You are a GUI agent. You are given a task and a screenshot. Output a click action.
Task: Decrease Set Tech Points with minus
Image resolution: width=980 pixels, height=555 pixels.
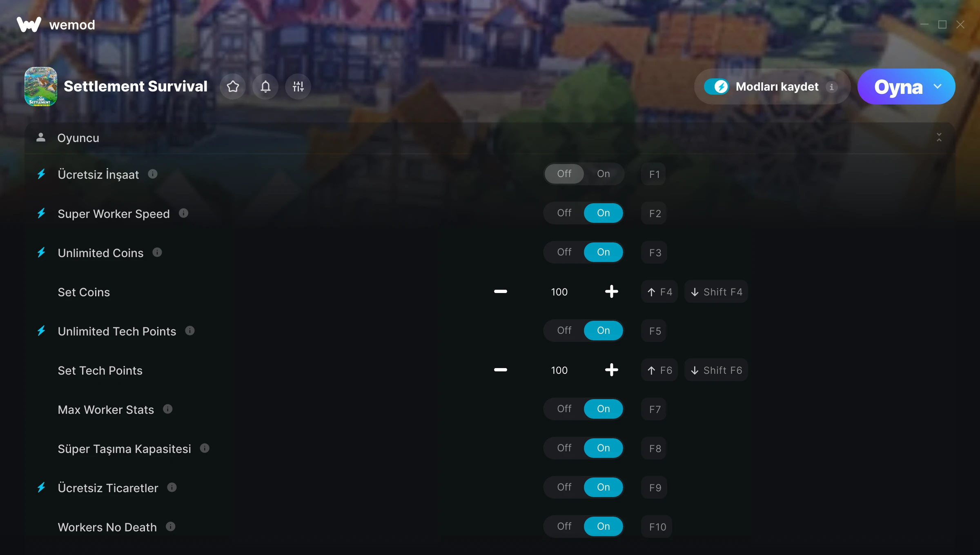point(500,370)
